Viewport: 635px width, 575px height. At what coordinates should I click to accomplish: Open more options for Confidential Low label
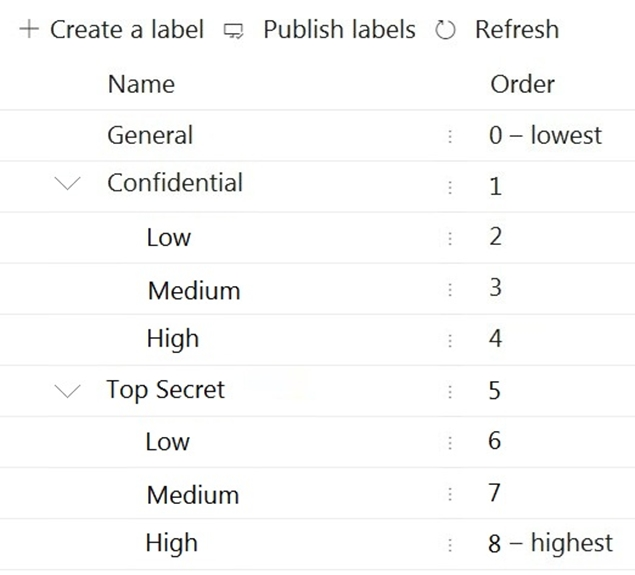[x=450, y=238]
